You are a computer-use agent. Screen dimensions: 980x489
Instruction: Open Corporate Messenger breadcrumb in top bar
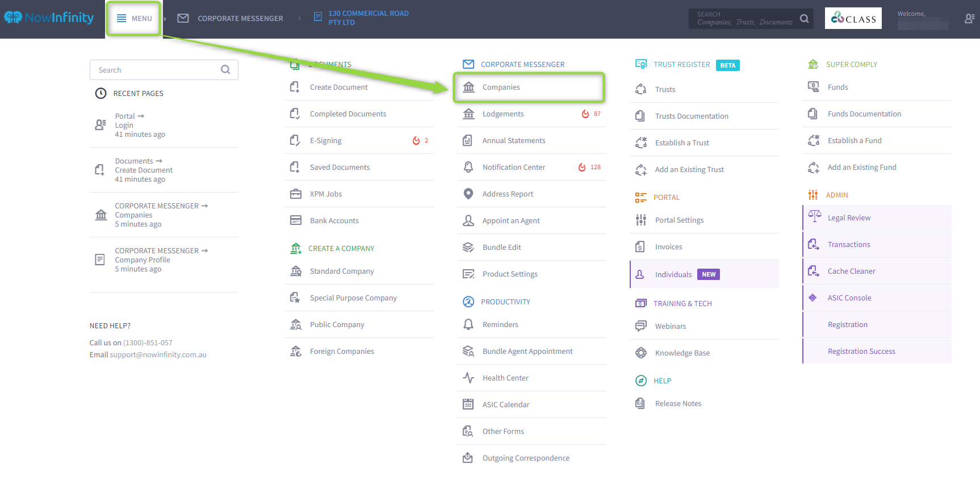point(230,18)
